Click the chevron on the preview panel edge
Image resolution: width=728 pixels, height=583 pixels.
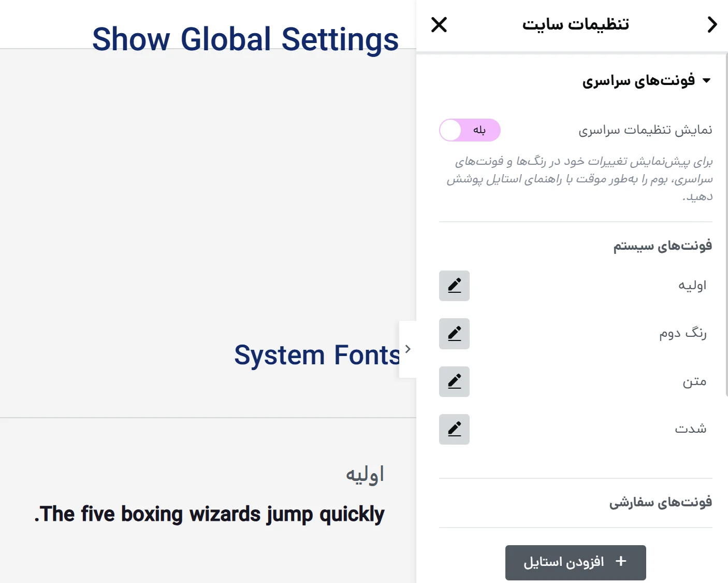(x=409, y=349)
